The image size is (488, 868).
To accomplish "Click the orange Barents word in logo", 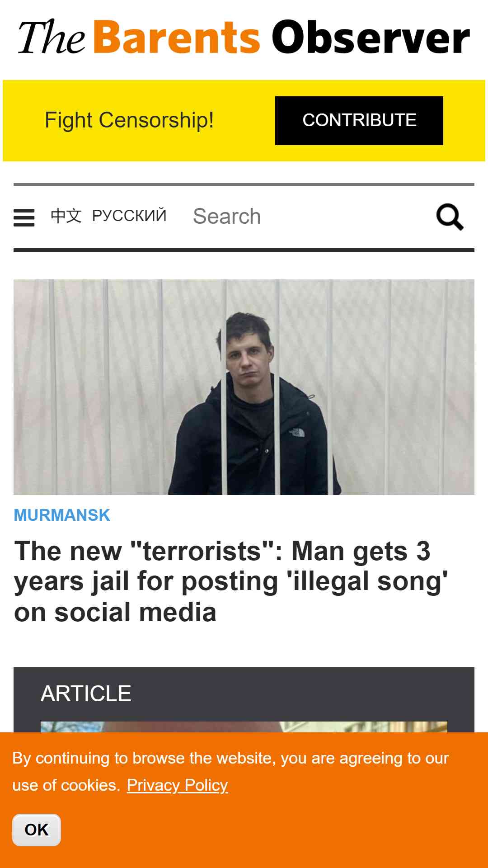I will click(177, 37).
